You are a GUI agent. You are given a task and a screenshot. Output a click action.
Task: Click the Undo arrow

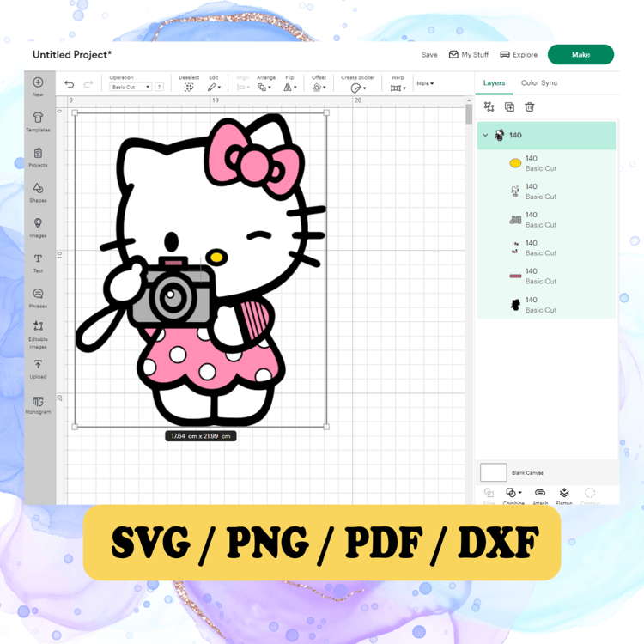[70, 84]
